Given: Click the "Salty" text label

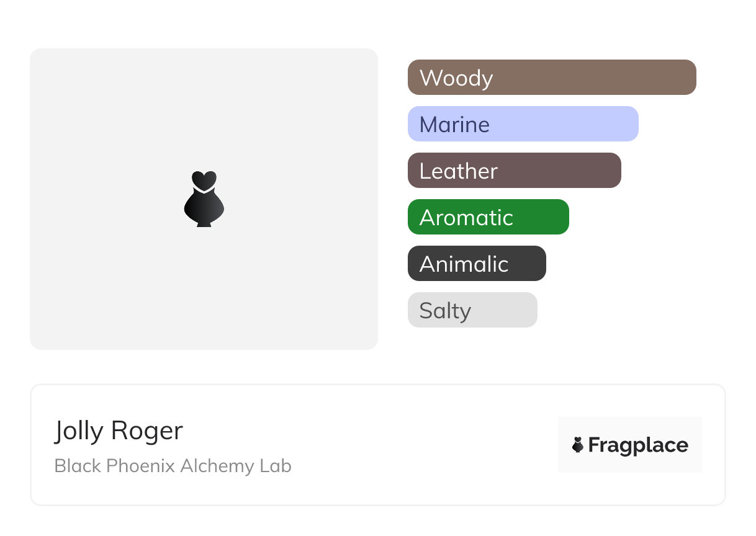Looking at the screenshot, I should pos(445,311).
